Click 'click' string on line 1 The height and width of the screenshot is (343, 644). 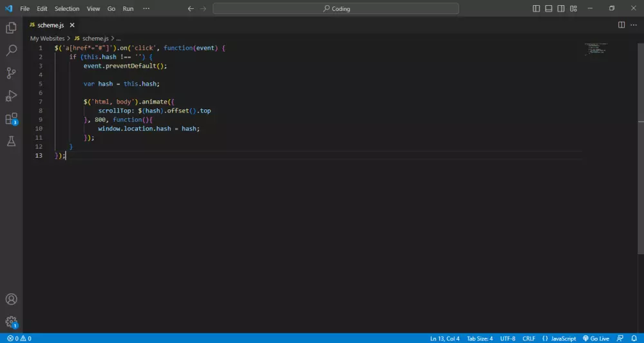tap(144, 48)
